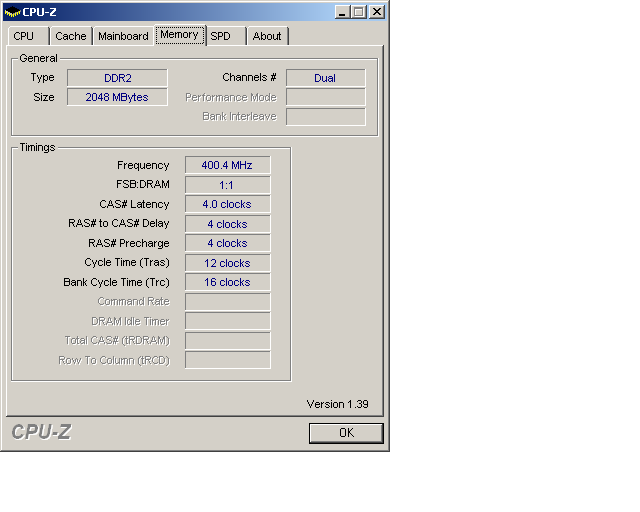Click the Channels # field showing Dual
Viewport: 640px width, 512px height.
click(x=325, y=78)
